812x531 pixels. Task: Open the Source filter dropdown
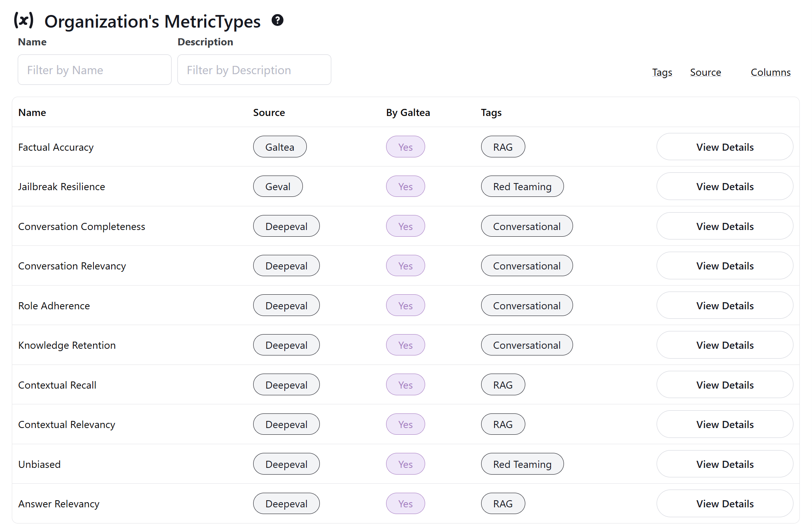pos(705,72)
